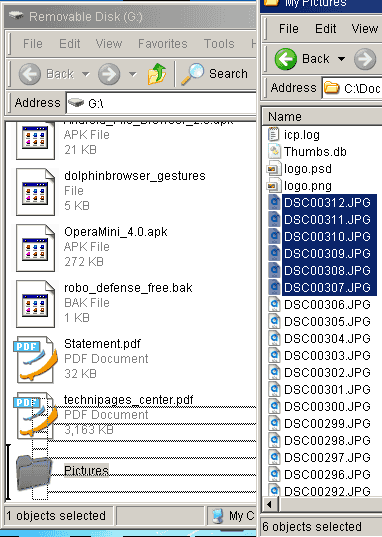The image size is (382, 537).
Task: Open Back history dropdown in Removable Disk window
Action: point(86,74)
